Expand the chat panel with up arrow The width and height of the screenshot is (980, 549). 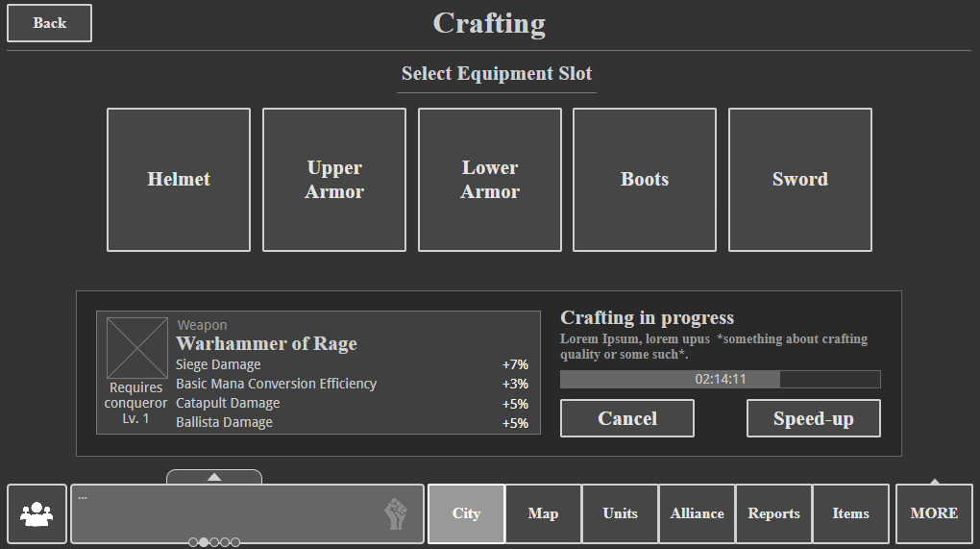click(x=214, y=477)
